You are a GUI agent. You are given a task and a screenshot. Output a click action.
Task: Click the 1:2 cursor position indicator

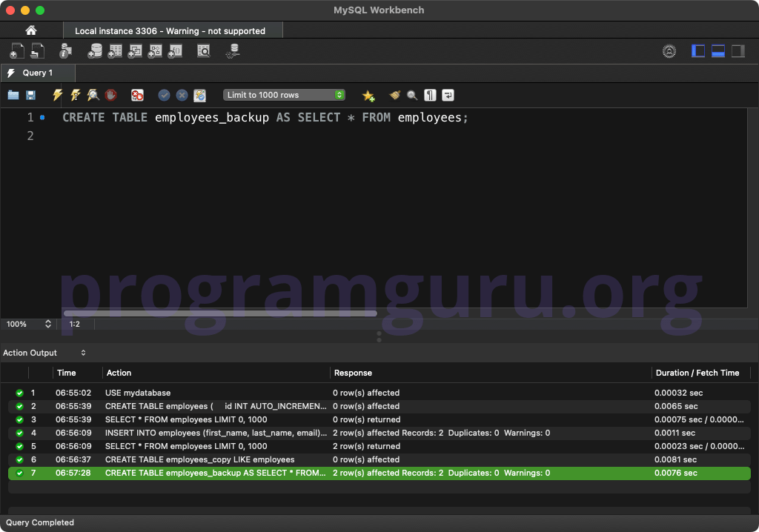[x=75, y=324]
